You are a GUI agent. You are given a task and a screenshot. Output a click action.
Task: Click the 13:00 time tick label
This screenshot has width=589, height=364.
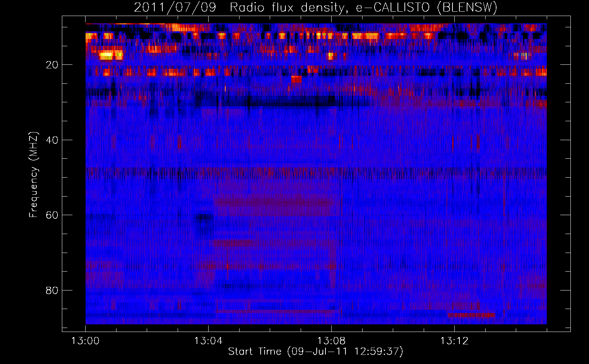86,341
